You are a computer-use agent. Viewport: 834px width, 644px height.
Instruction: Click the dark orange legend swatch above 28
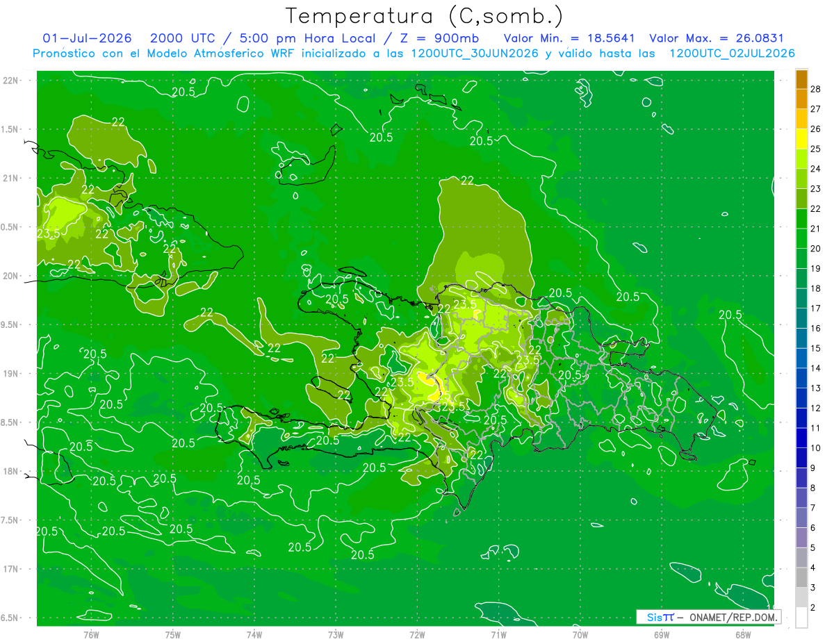tap(801, 79)
